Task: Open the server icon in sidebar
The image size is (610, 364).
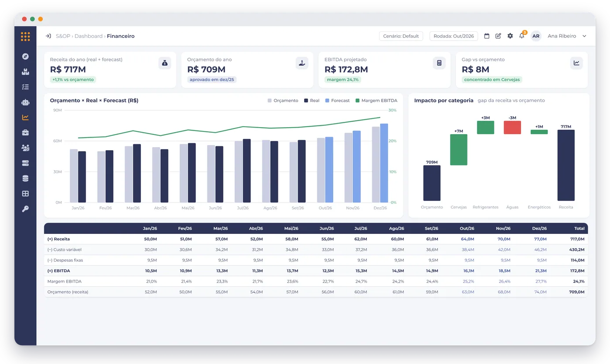Action: tap(25, 163)
